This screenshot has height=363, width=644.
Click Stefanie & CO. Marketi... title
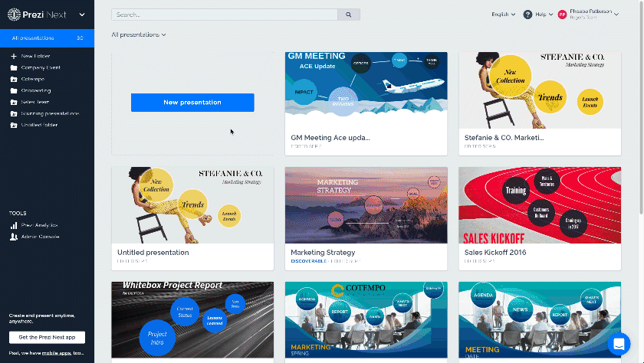tap(504, 138)
